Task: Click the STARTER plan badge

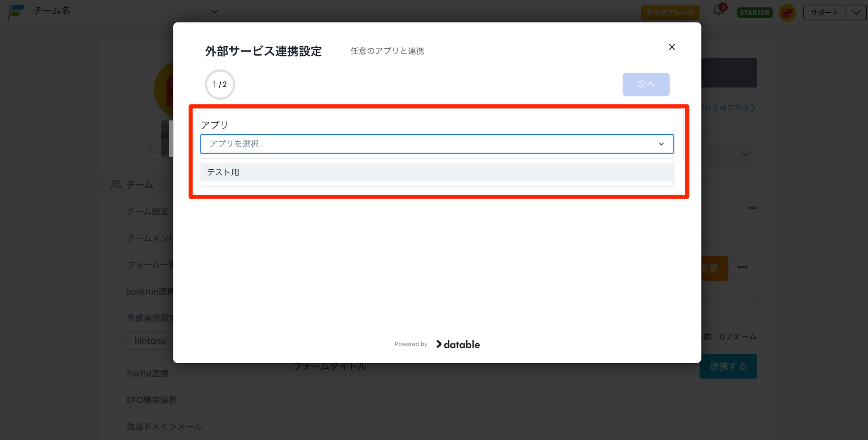Action: click(x=754, y=13)
